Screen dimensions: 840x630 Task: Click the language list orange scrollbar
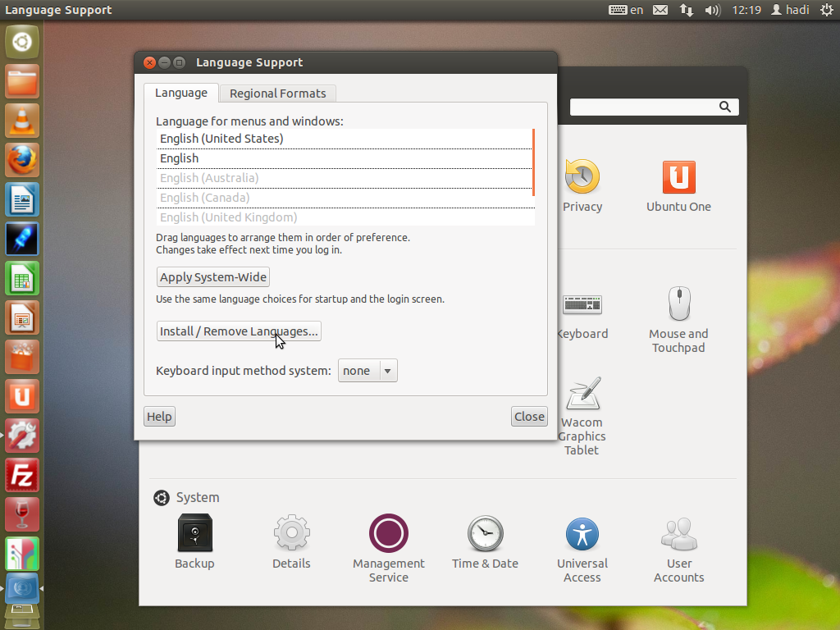533,162
